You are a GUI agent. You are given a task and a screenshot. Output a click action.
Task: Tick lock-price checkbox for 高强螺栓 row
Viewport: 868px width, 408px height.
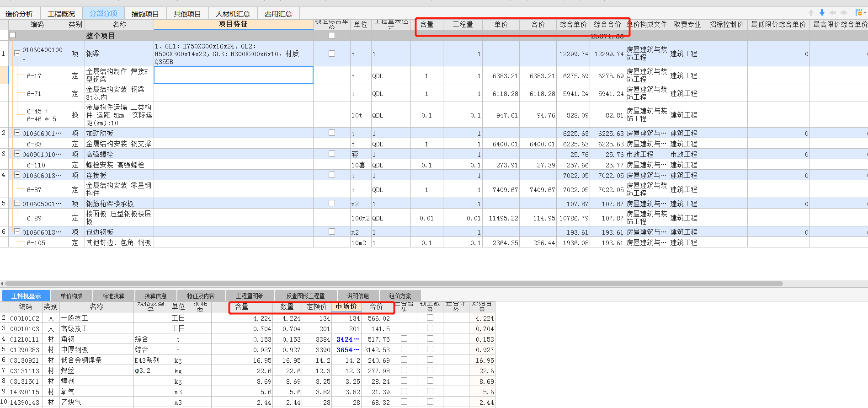[332, 154]
